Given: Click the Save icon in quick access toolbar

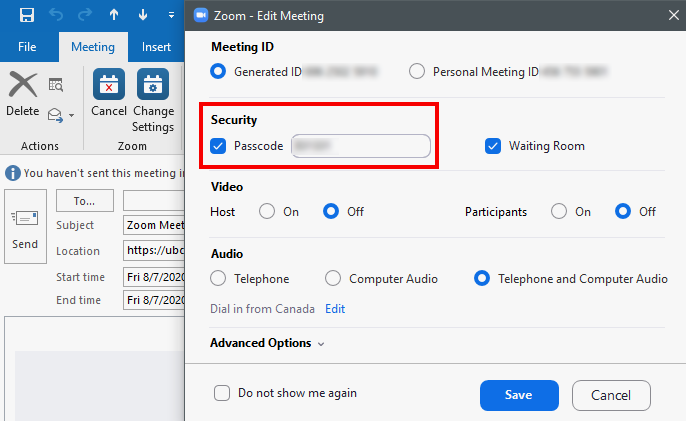Looking at the screenshot, I should [27, 15].
